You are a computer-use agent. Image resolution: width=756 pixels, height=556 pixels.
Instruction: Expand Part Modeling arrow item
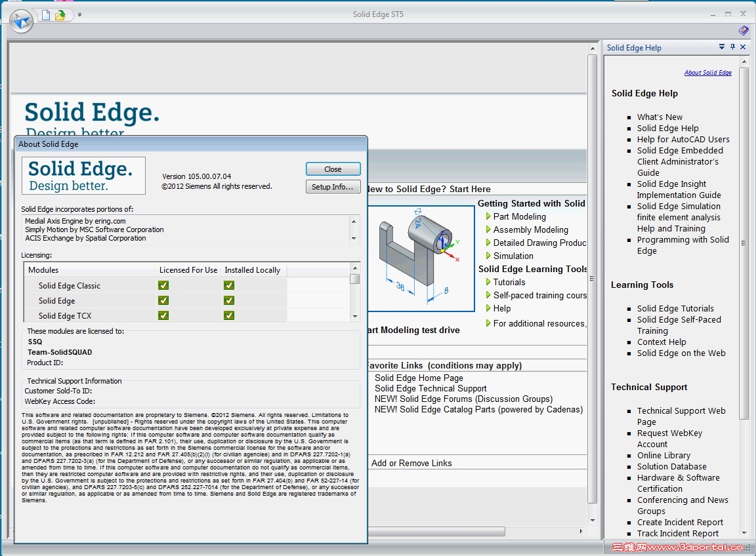[x=516, y=217]
